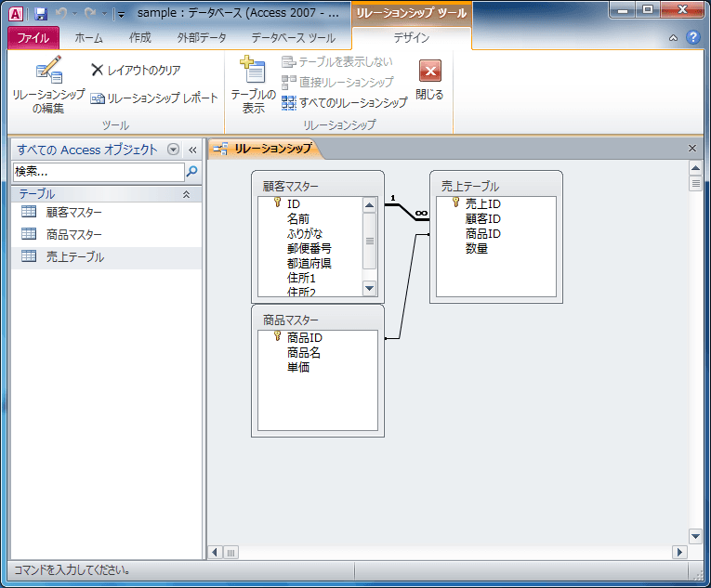Select ID field in 顧客マスター box

[294, 204]
